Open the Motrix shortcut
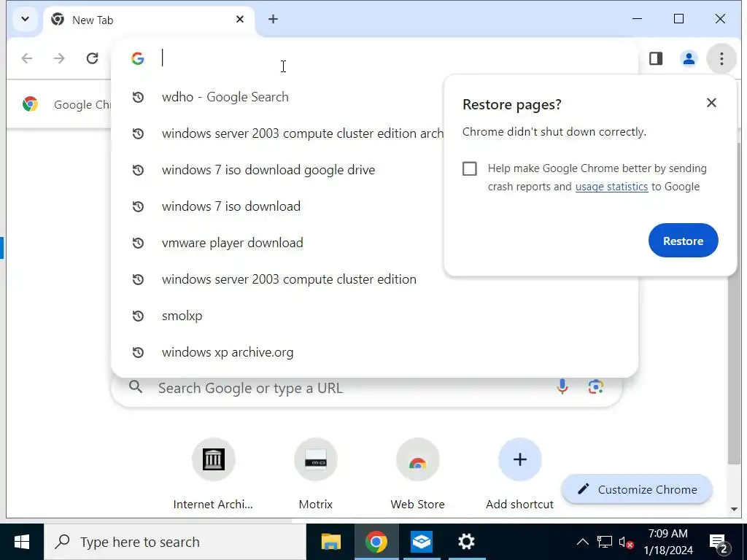The height and width of the screenshot is (560, 747). click(315, 472)
